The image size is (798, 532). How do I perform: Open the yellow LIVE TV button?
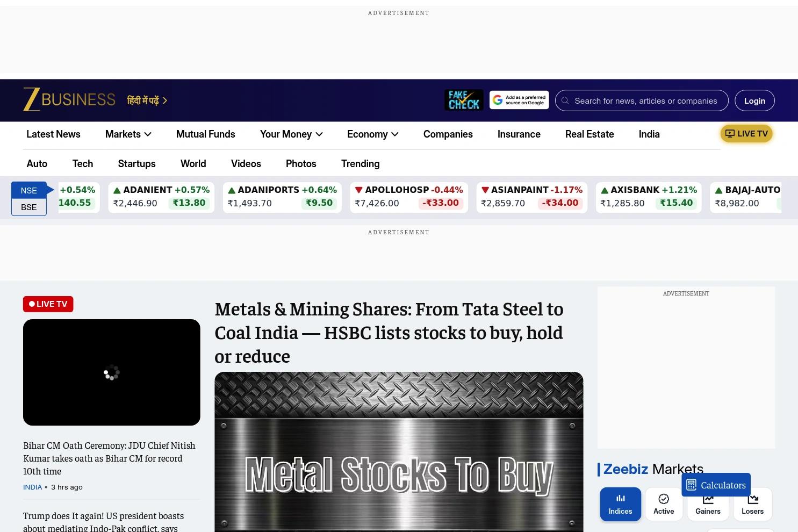click(746, 134)
